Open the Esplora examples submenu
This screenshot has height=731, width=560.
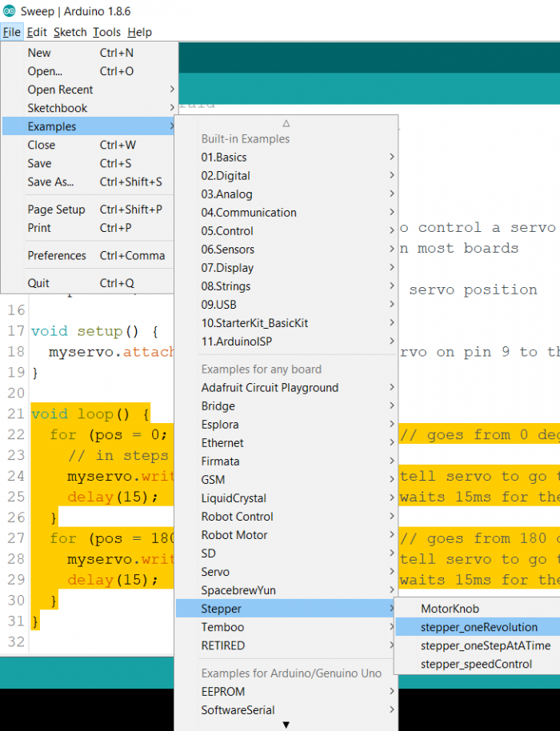click(286, 424)
